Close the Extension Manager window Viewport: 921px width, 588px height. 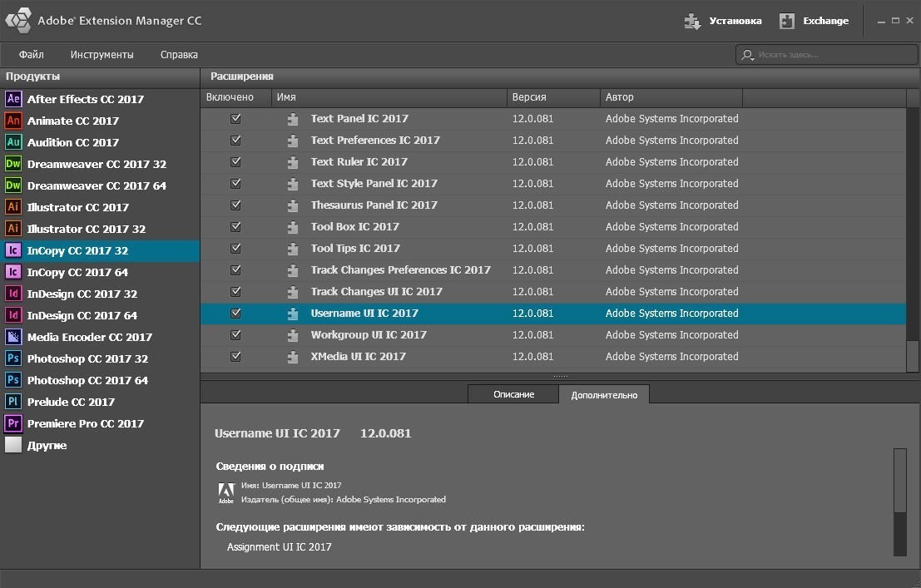910,21
